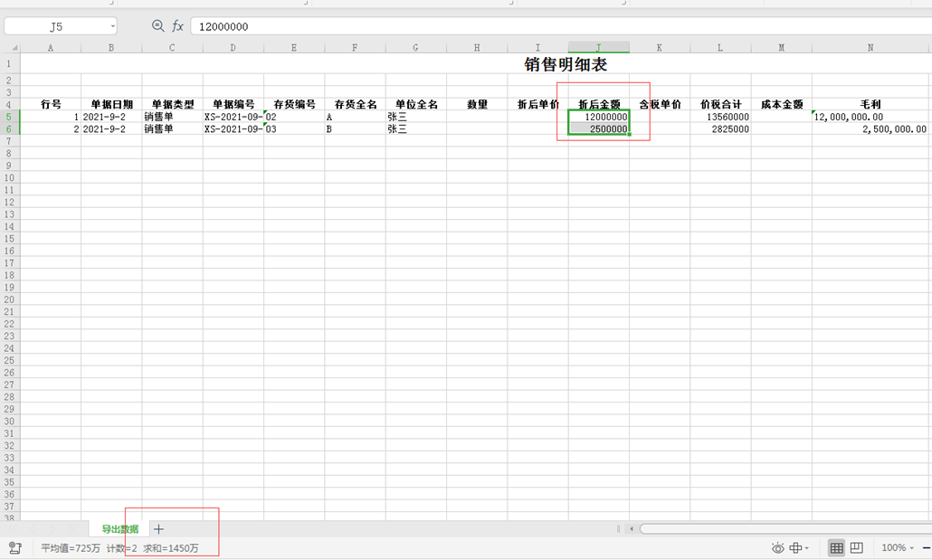Image resolution: width=932 pixels, height=560 pixels.
Task: Click the zoom out minus button
Action: [x=927, y=548]
